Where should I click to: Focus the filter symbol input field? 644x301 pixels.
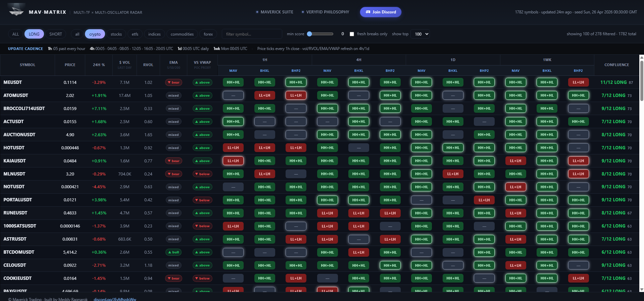pyautogui.click(x=252, y=34)
